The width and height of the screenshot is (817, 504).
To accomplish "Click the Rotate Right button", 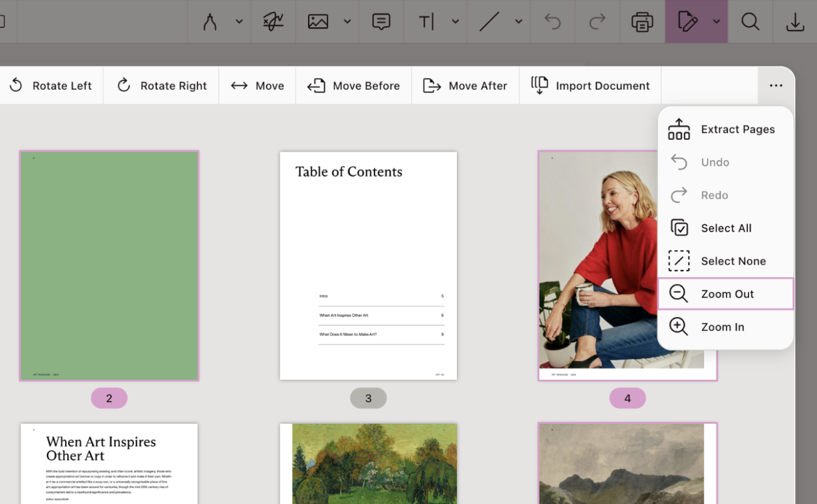I will pos(161,86).
